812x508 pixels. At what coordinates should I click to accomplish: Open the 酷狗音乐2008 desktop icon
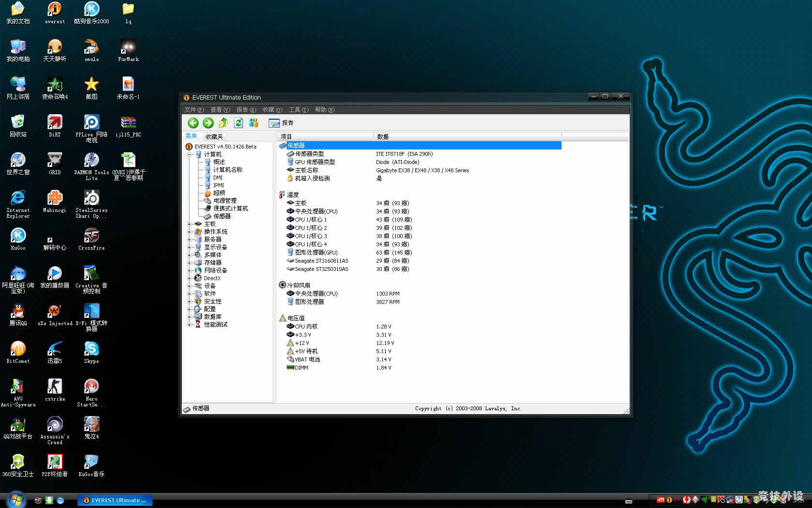click(91, 13)
